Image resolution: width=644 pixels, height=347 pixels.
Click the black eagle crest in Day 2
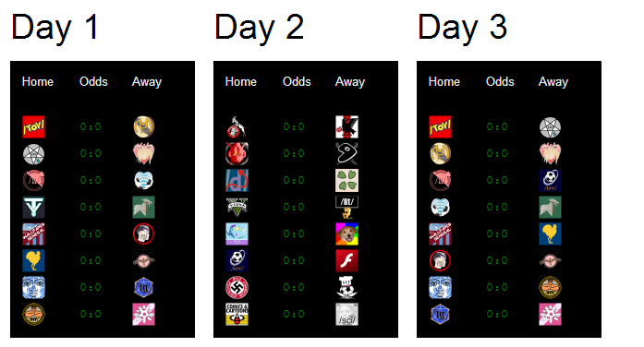coord(346,126)
